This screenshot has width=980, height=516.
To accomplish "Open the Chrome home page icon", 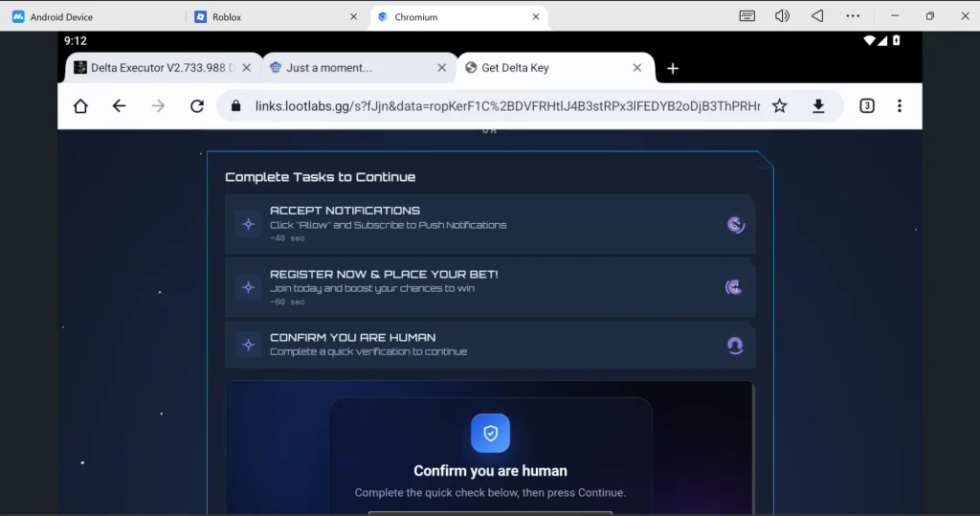I will coord(80,105).
